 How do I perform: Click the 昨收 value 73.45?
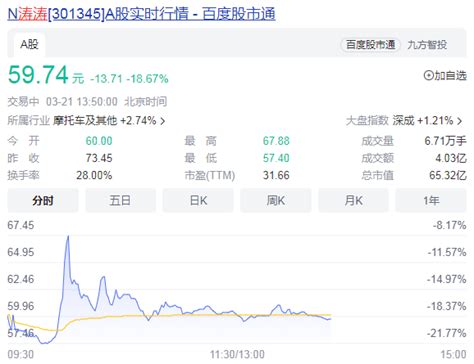pos(99,158)
